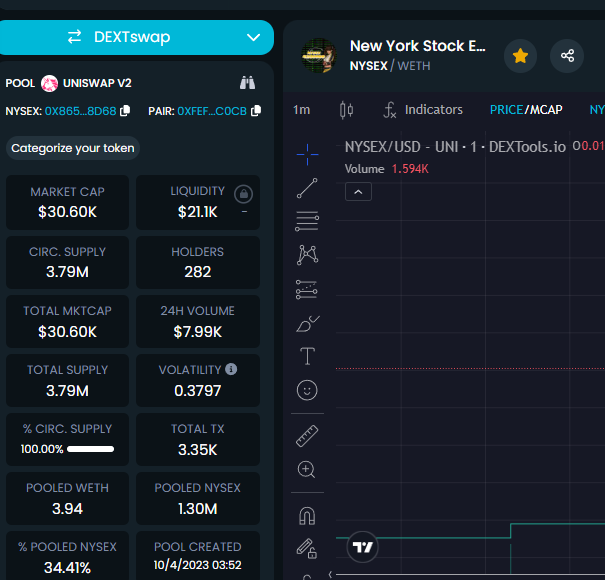
Task: Change the 1m chart interval
Action: [x=301, y=110]
